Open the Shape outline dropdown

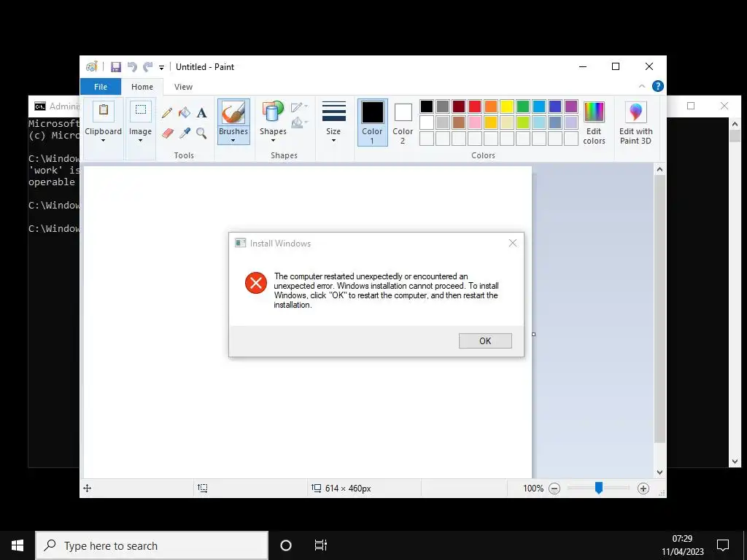click(x=300, y=107)
